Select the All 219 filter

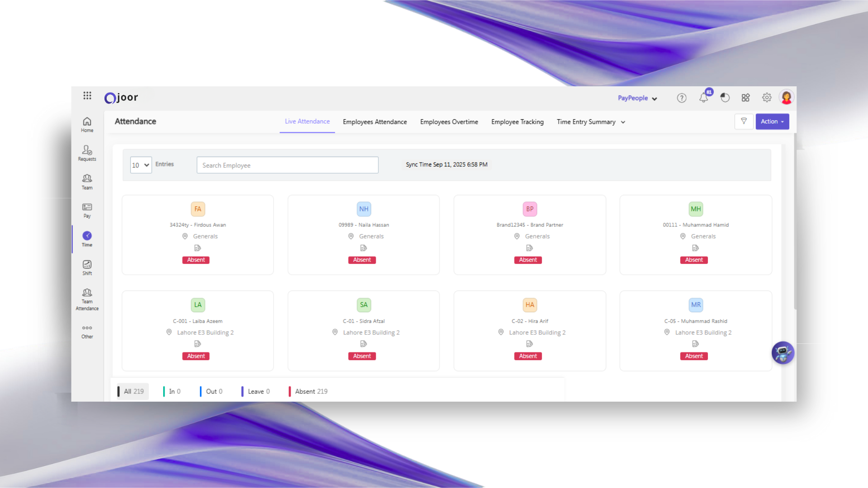click(133, 391)
